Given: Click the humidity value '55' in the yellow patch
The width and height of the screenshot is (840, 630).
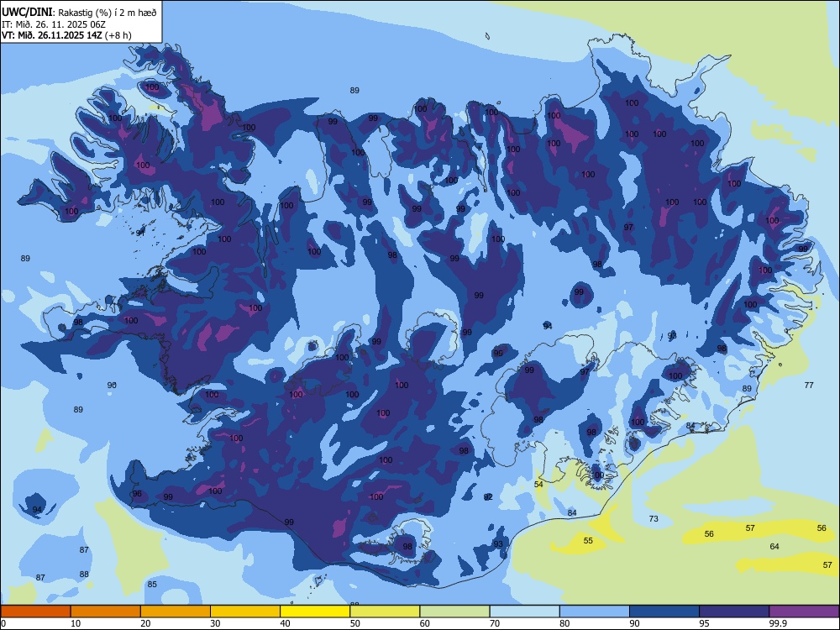Looking at the screenshot, I should (x=588, y=540).
